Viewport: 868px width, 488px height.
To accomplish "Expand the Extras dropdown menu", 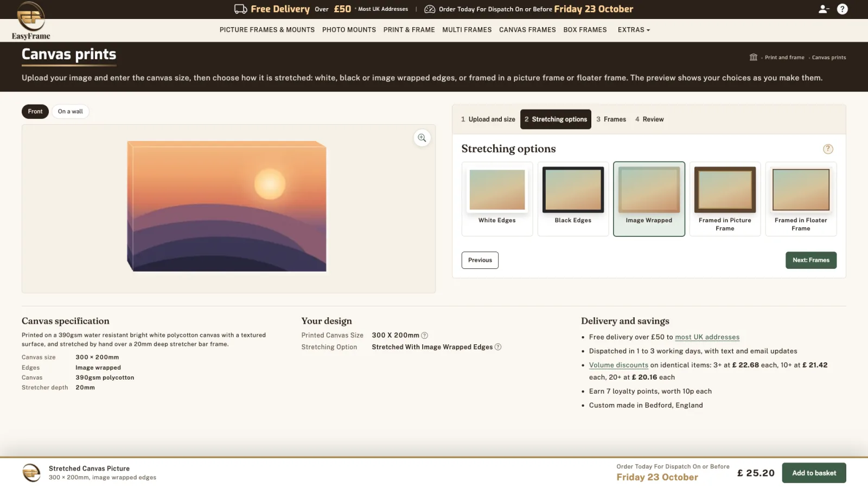I will pyautogui.click(x=634, y=30).
